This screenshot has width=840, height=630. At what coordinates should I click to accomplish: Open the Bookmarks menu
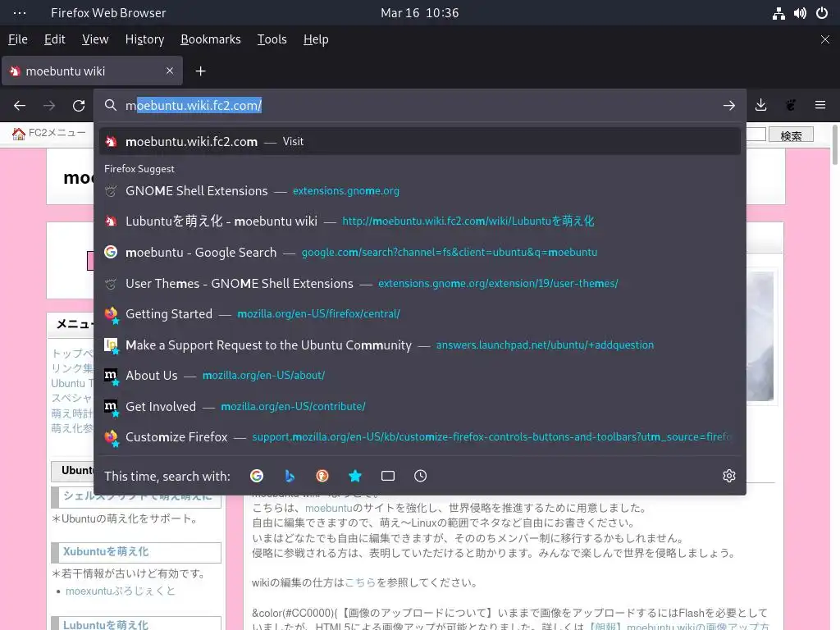point(211,39)
